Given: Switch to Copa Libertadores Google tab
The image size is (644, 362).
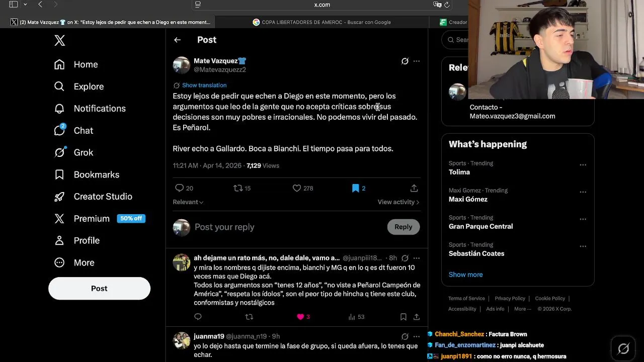Looking at the screenshot, I should (x=322, y=22).
